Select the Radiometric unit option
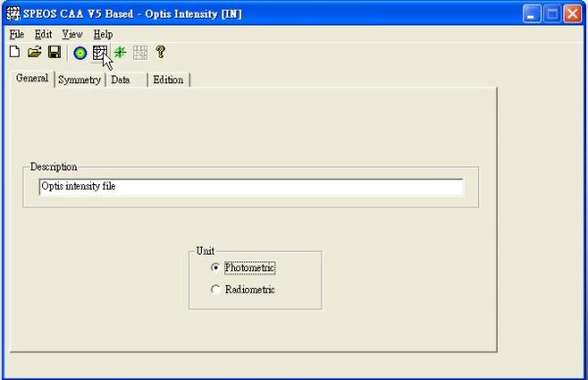 click(x=243, y=289)
